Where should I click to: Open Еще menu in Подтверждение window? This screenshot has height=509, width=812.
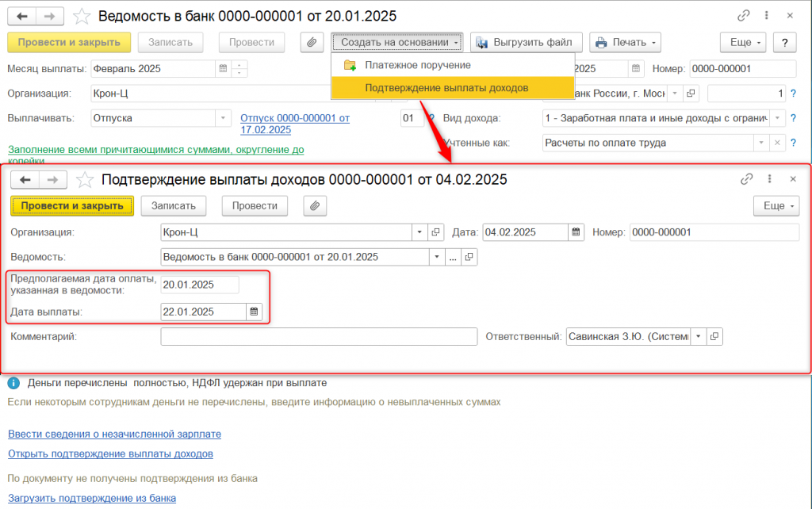click(x=776, y=205)
